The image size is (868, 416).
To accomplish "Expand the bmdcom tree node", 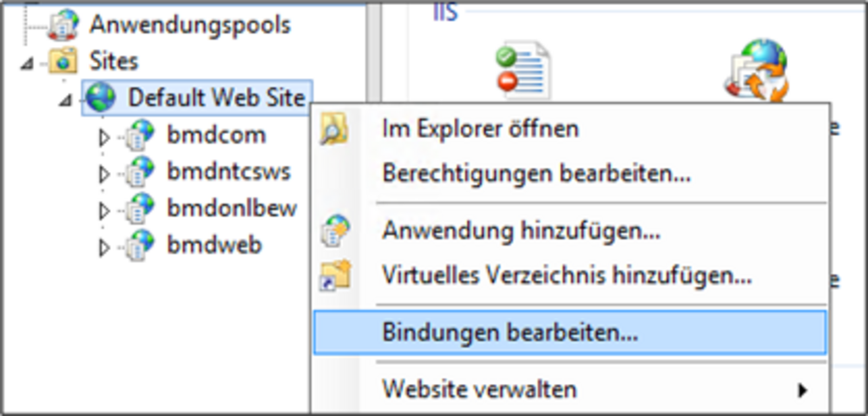I will (105, 137).
